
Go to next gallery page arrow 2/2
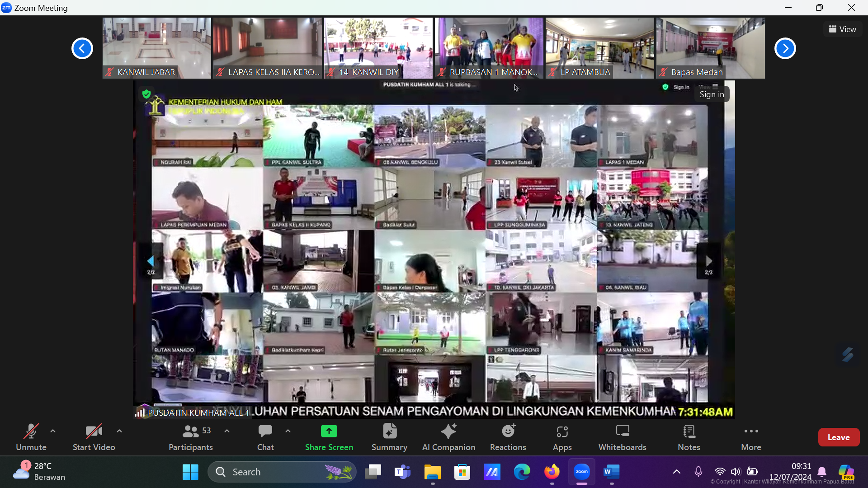pos(708,261)
